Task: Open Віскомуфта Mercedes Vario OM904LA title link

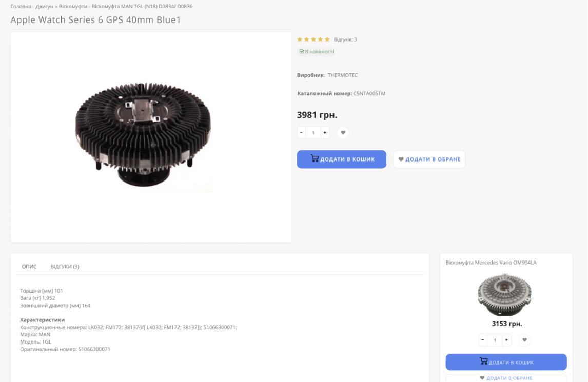Action: (x=491, y=263)
